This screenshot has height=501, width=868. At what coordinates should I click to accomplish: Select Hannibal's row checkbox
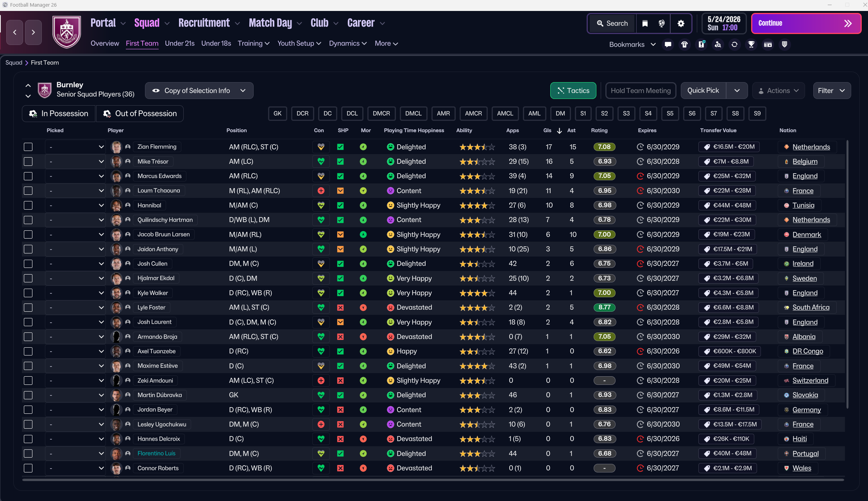tap(28, 205)
